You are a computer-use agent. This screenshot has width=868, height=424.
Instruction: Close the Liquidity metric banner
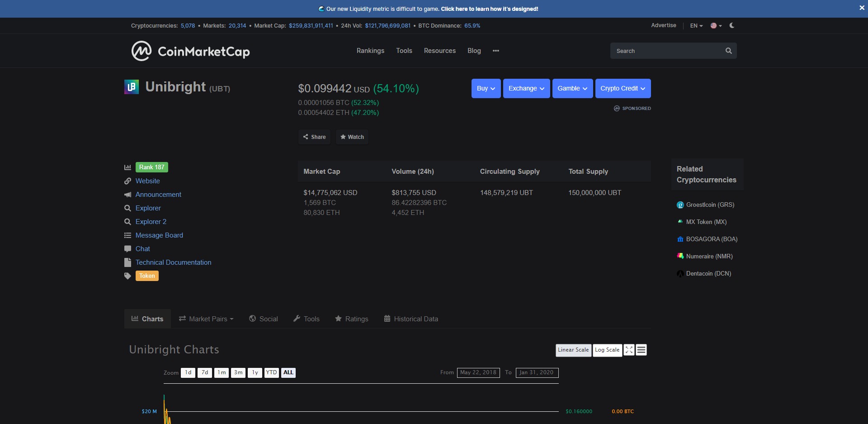862,8
